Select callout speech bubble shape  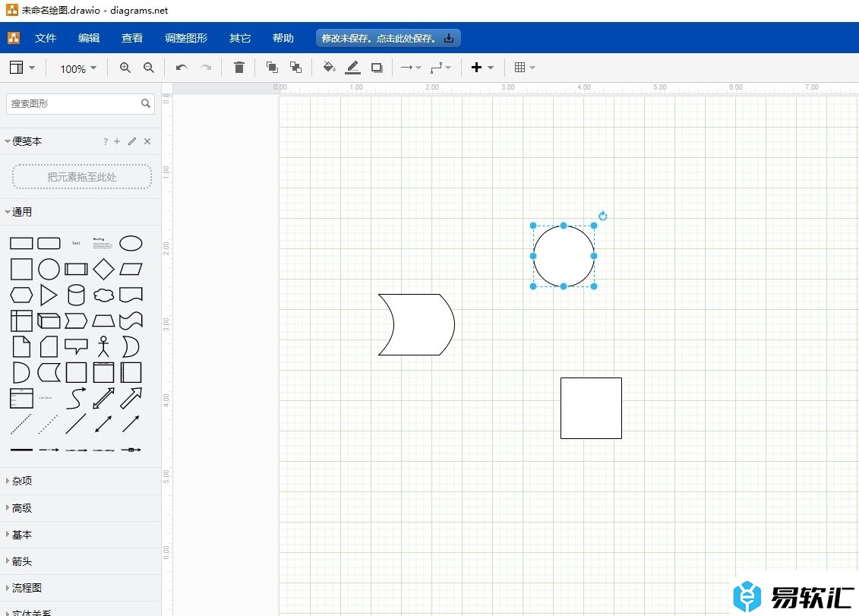pos(76,346)
